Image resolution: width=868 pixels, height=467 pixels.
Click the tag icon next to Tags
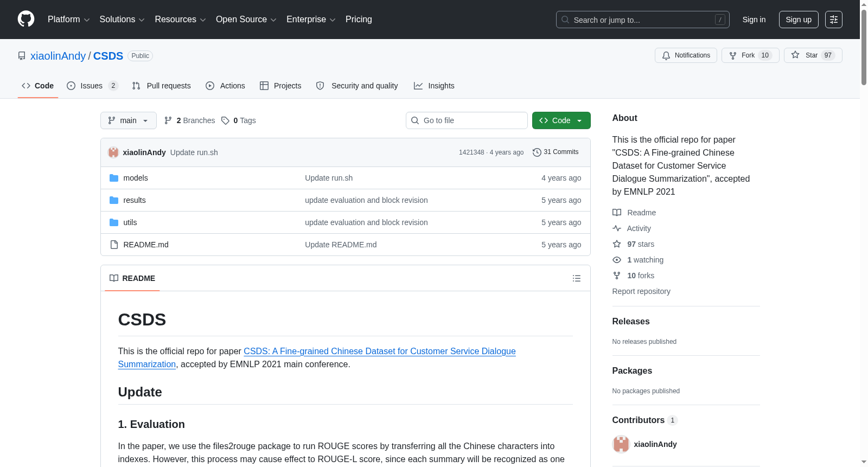click(226, 120)
